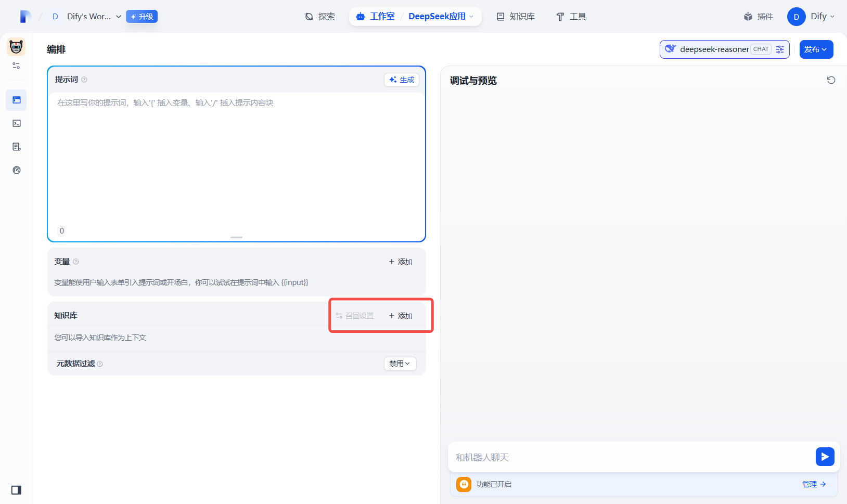The height and width of the screenshot is (504, 847).
Task: Expand the DeepSeek应用 app switcher dropdown
Action: [x=441, y=16]
